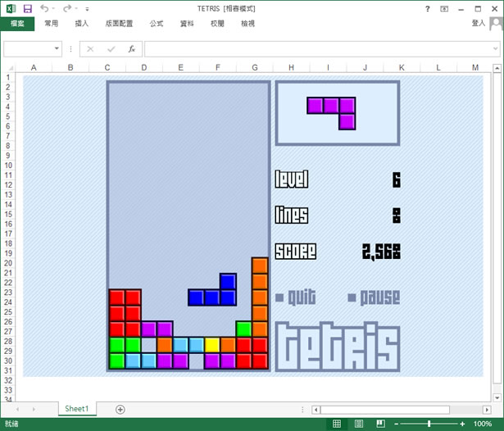Switch to Page Layout view icon
This screenshot has width=504, height=431.
pos(357,424)
